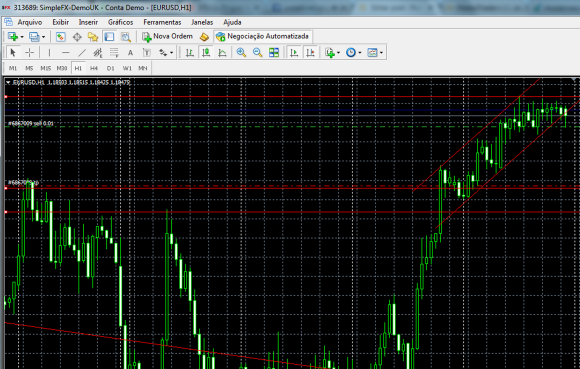Choose the text label 'A' tool
The width and height of the screenshot is (580, 369).
click(130, 53)
